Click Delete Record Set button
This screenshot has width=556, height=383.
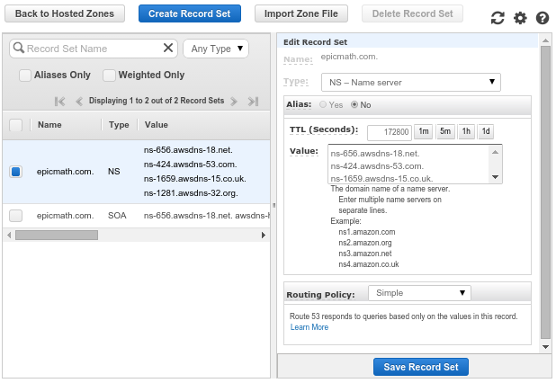(412, 14)
